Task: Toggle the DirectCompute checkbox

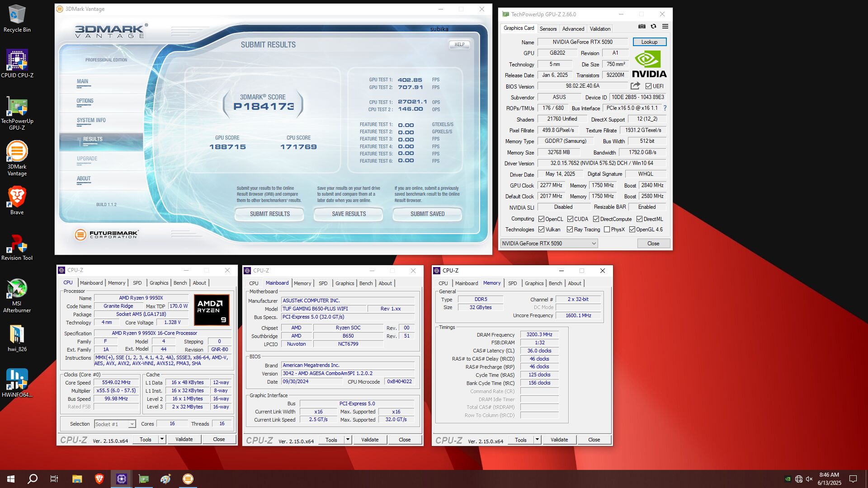Action: coord(596,219)
